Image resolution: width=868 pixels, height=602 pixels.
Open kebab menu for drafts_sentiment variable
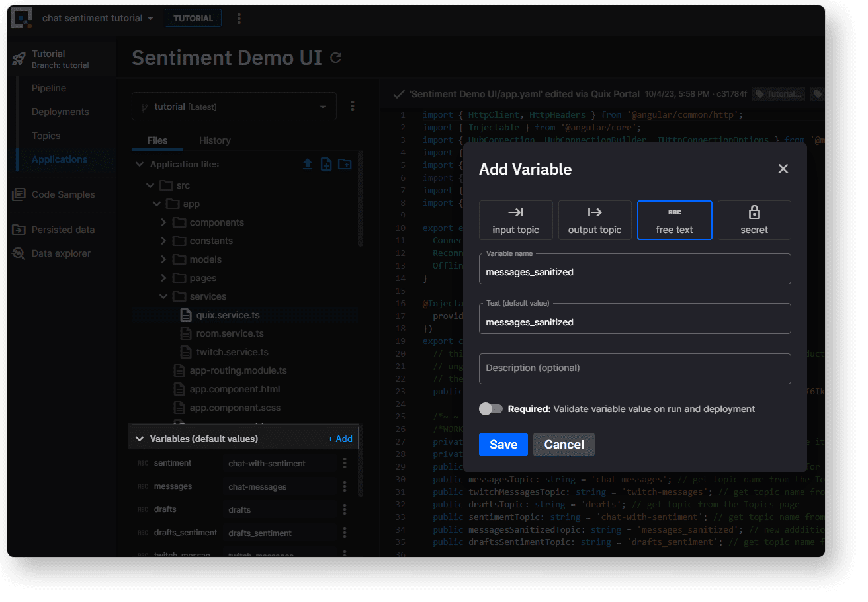[x=345, y=533]
